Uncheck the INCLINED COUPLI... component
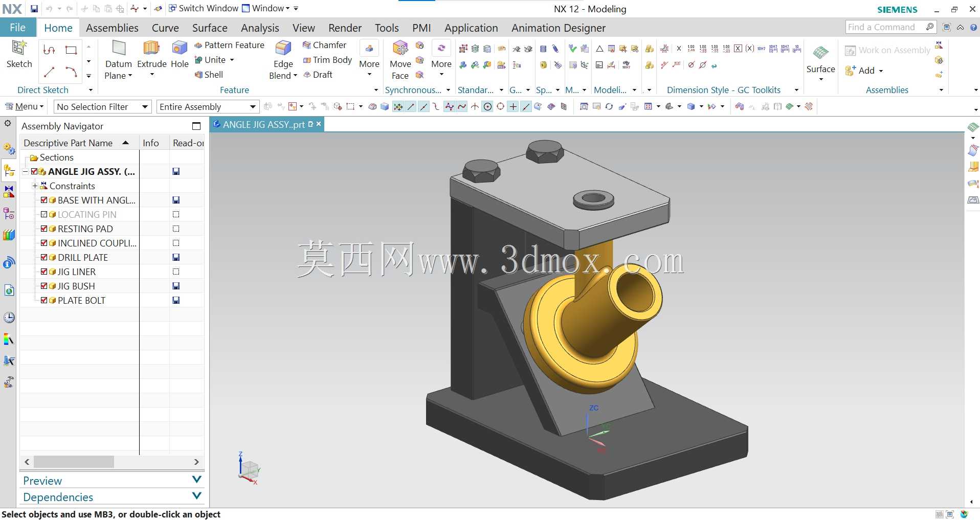This screenshot has height=520, width=980. pyautogui.click(x=44, y=243)
